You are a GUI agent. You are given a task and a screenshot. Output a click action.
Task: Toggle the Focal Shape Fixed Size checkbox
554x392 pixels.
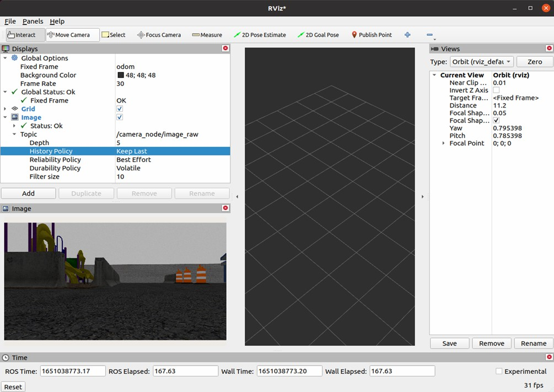pos(496,121)
